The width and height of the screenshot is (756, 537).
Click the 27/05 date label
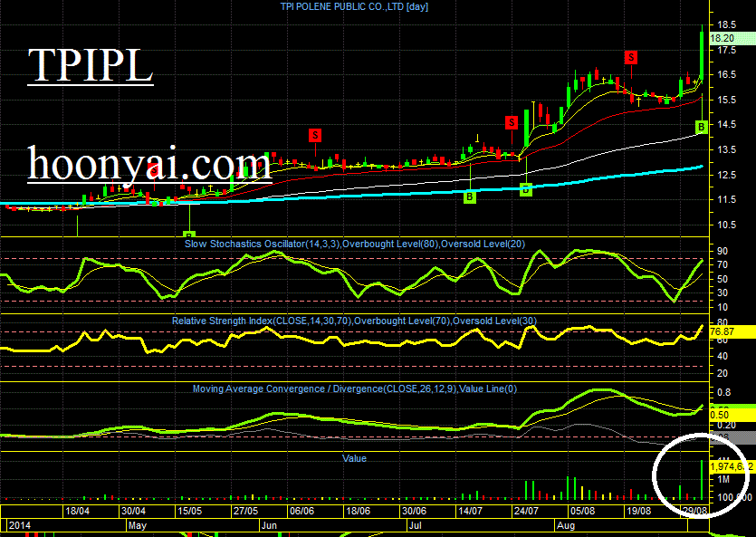point(245,511)
